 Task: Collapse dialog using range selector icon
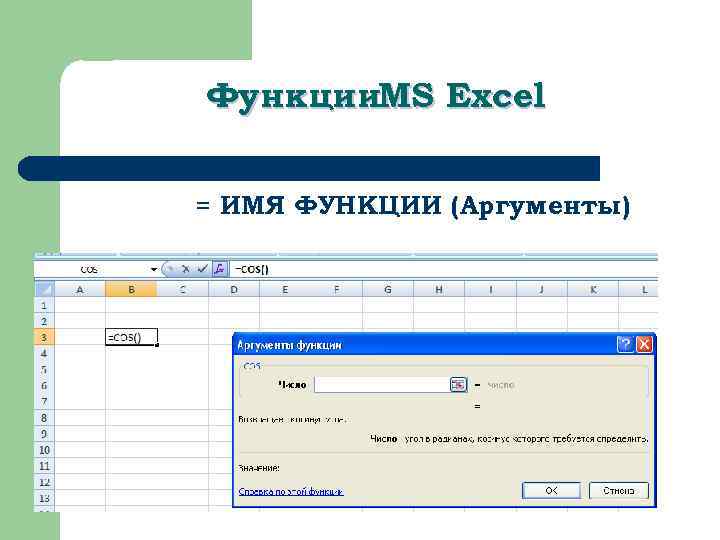click(x=458, y=385)
